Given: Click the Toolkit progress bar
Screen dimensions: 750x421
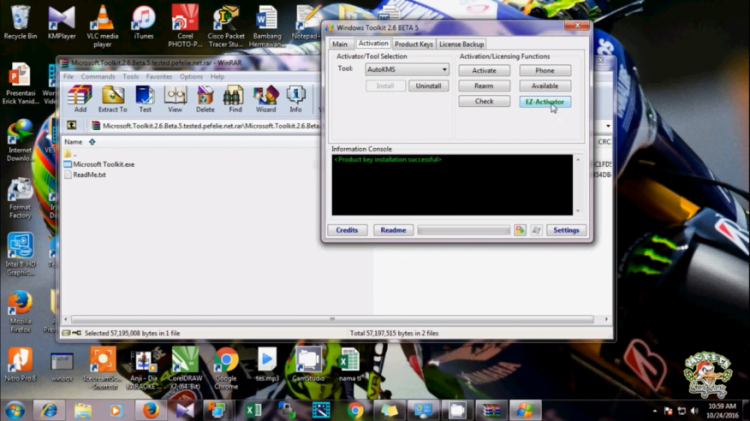Looking at the screenshot, I should pos(463,230).
